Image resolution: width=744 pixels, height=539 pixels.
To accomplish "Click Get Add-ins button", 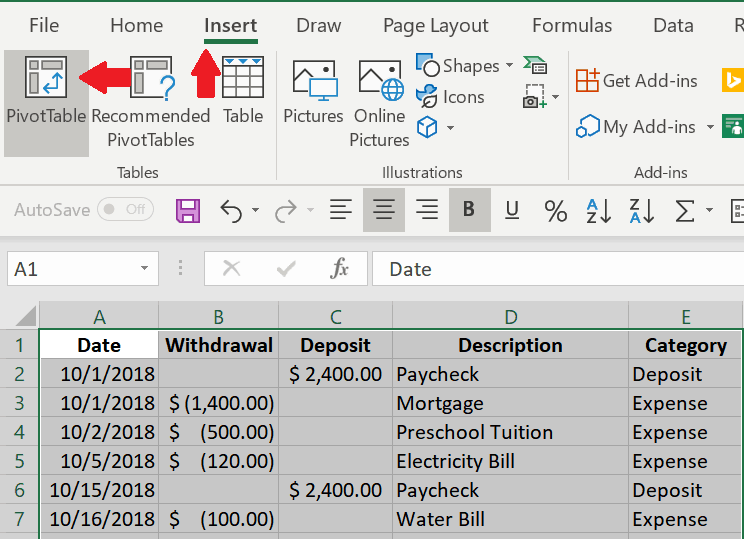I will tap(637, 81).
